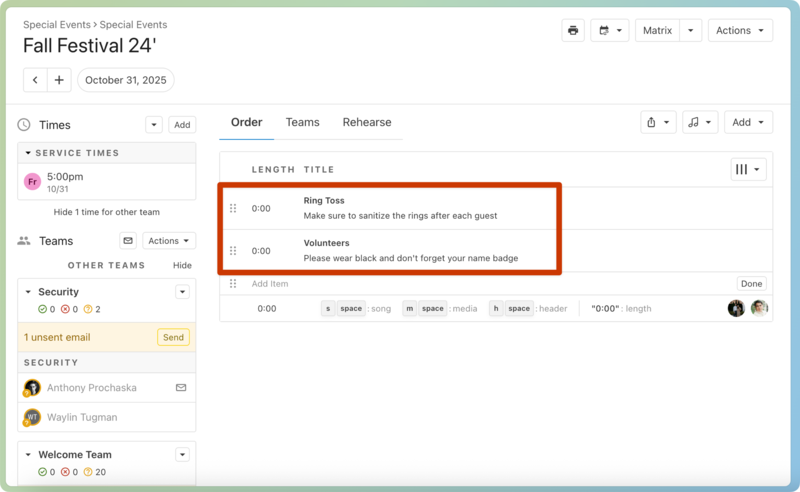Screen dimensions: 800x492
Task: Click the share/export icon button
Action: click(658, 122)
